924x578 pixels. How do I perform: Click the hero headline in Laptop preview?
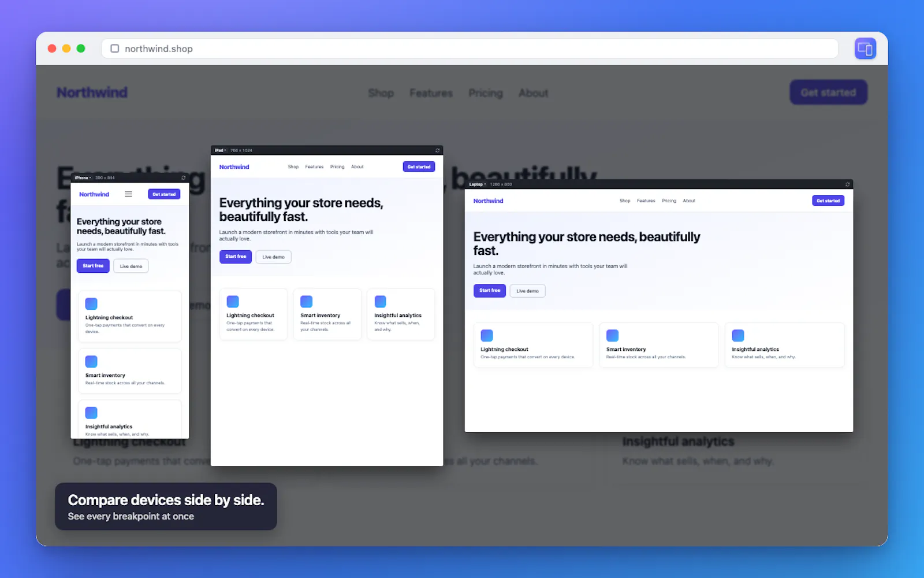pyautogui.click(x=587, y=244)
